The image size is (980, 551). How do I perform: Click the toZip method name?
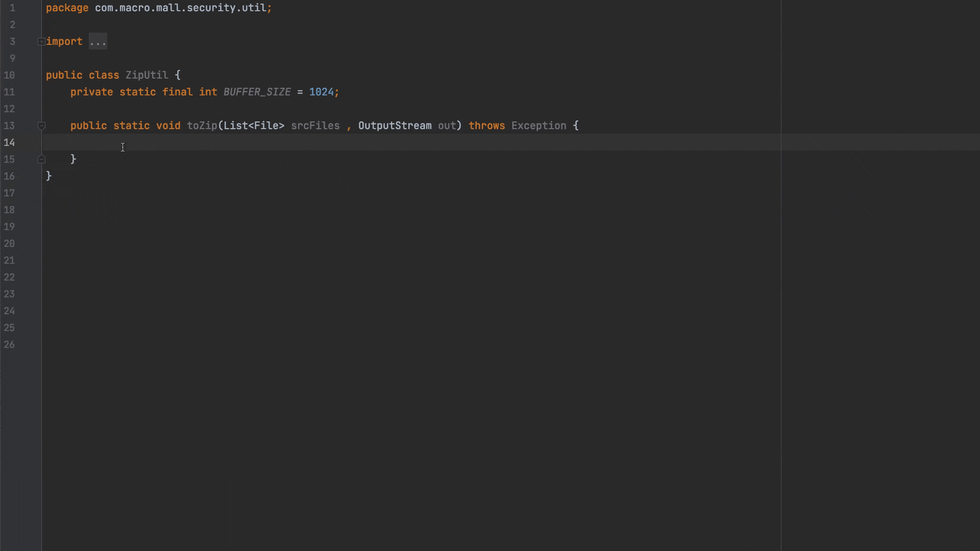click(202, 126)
